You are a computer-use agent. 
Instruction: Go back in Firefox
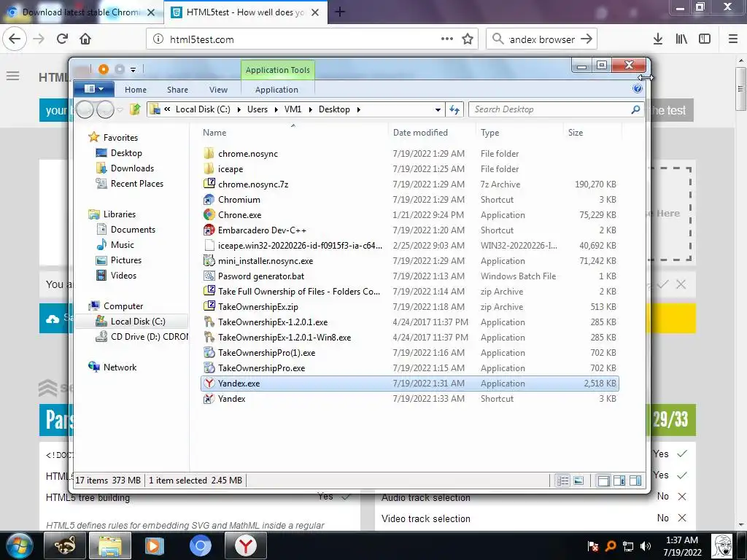click(15, 39)
